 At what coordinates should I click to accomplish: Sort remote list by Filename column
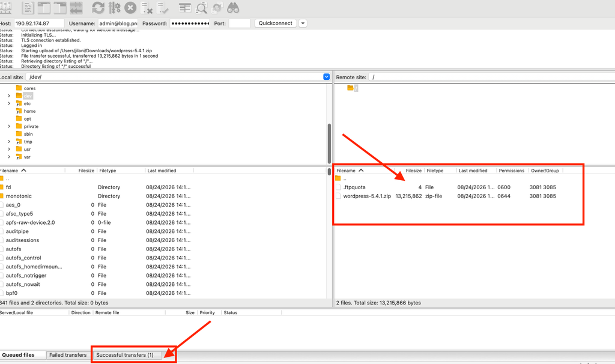tap(365, 171)
